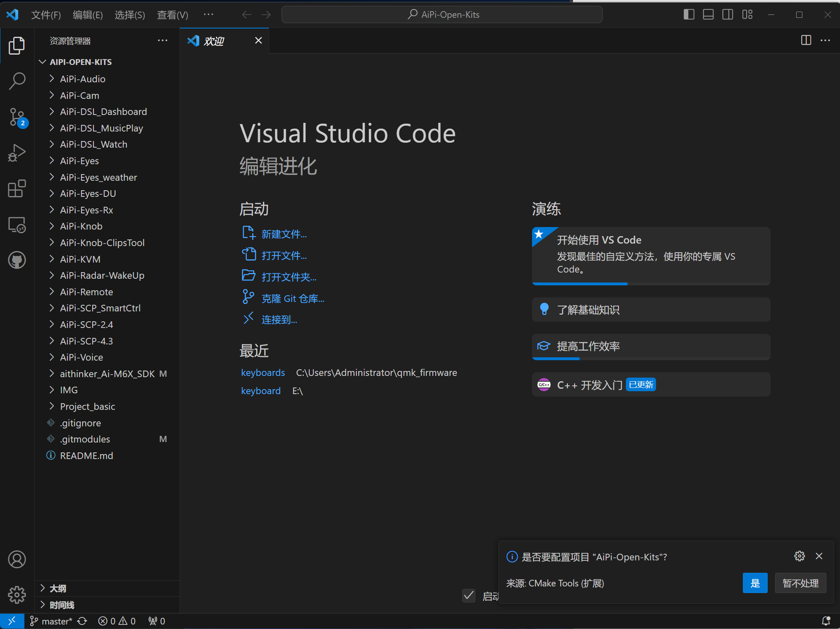
Task: Expand the AiPi-Audio folder
Action: [107, 79]
